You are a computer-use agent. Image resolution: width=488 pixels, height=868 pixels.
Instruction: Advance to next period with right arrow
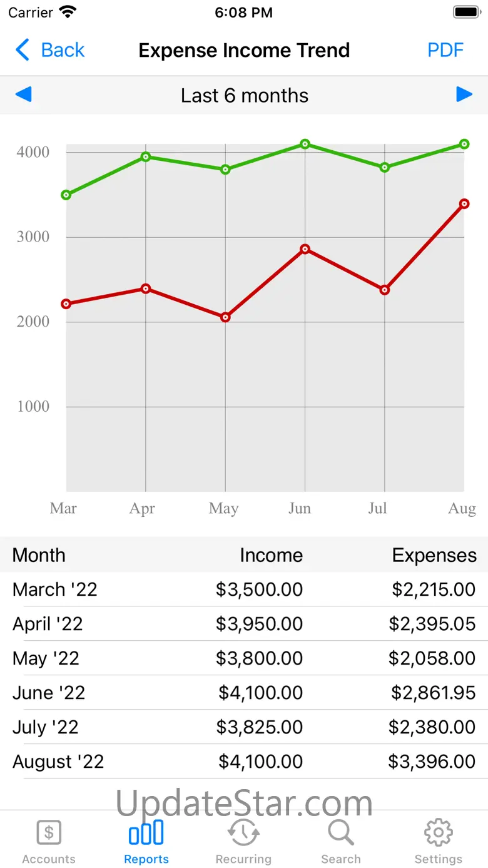point(464,94)
